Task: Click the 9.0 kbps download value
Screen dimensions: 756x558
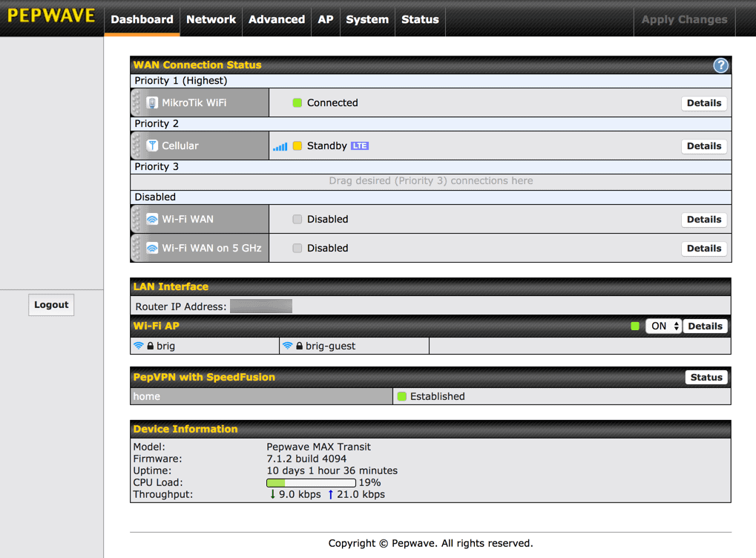Action: pos(300,494)
